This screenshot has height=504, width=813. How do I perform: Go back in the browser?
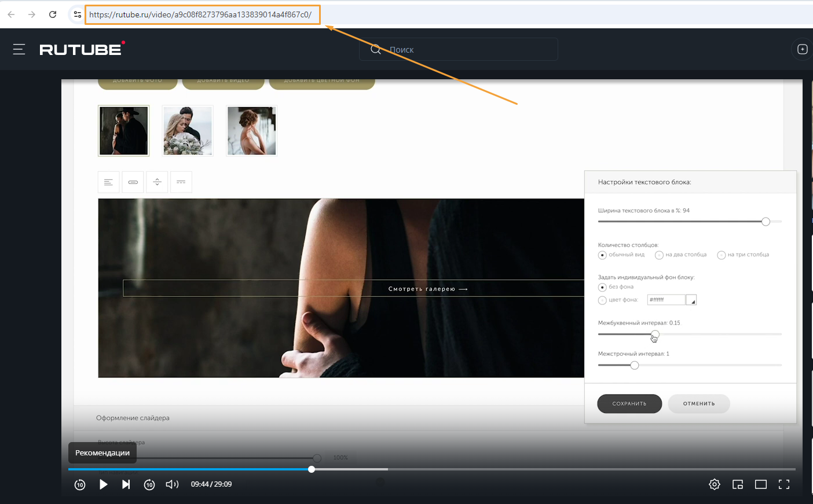[x=11, y=14]
